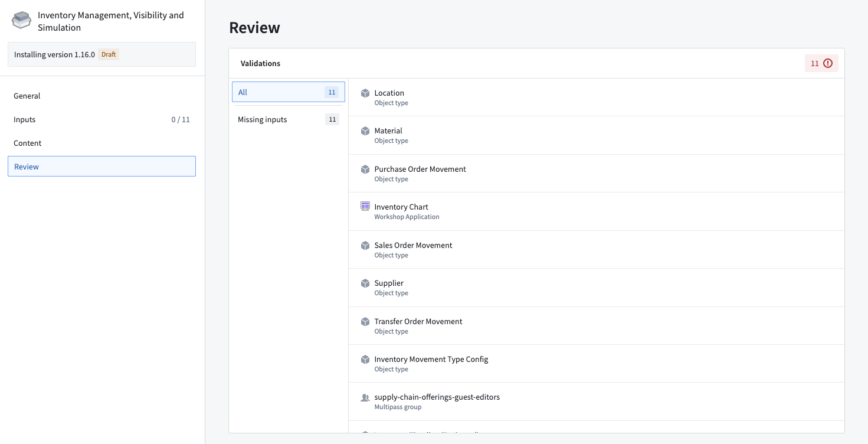The width and height of the screenshot is (868, 444).
Task: Open the Inventory Movement Type Config row
Action: 597,364
